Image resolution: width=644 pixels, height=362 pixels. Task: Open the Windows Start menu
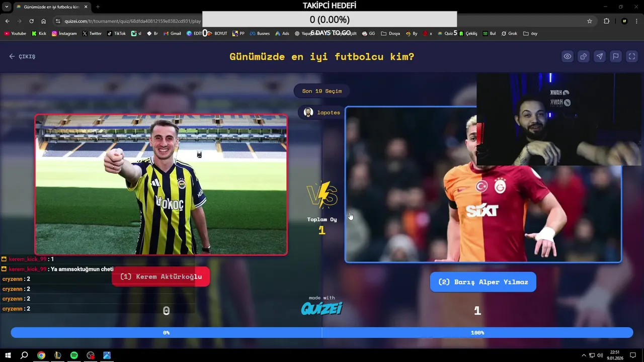pyautogui.click(x=8, y=355)
